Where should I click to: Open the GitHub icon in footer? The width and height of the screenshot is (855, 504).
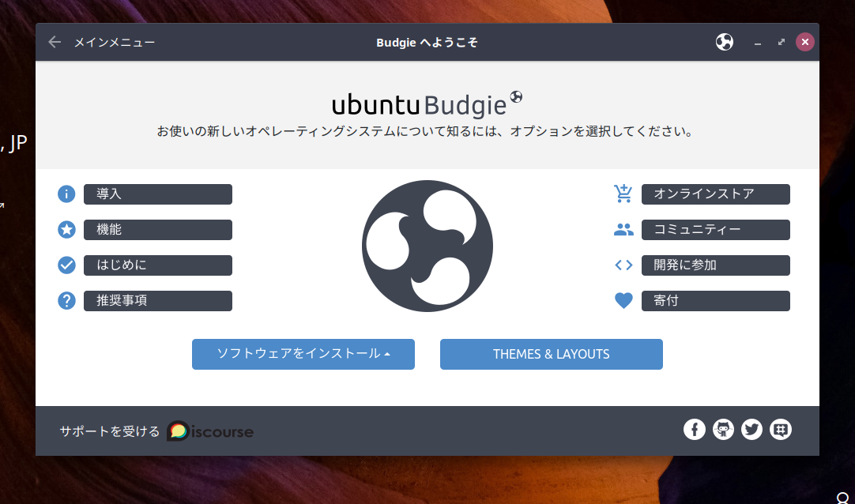tap(723, 430)
